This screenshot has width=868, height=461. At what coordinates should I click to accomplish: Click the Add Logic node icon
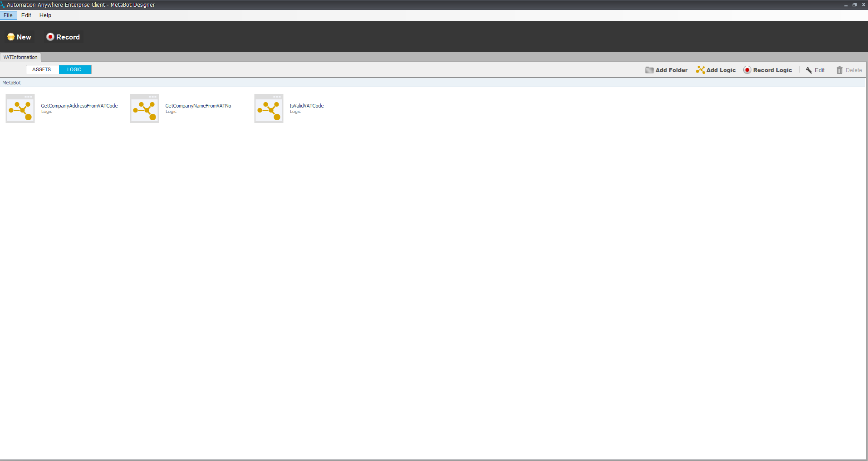click(701, 70)
